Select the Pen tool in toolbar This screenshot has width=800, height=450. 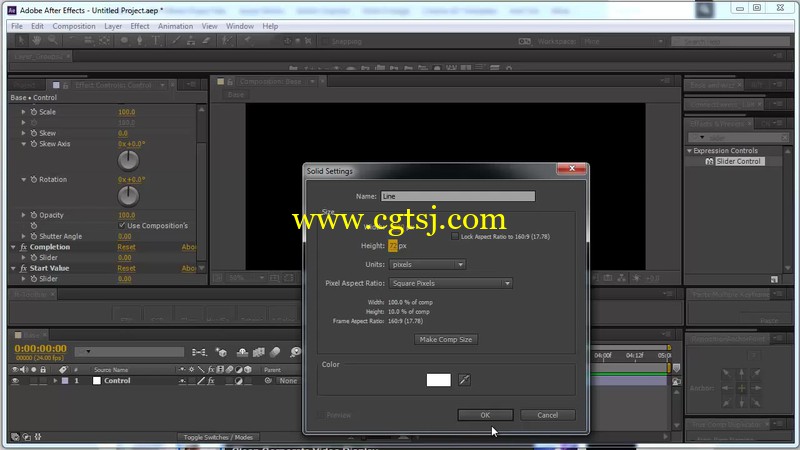pyautogui.click(x=139, y=40)
